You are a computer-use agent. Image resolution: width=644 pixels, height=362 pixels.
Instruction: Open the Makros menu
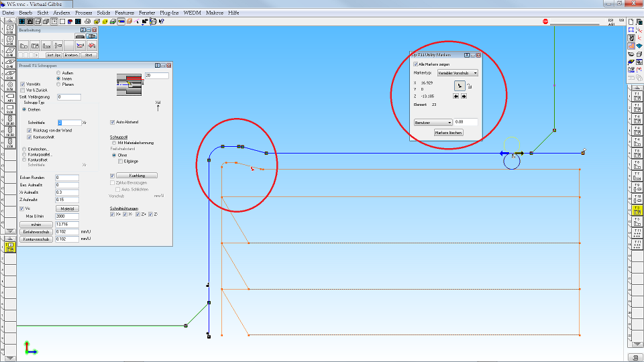[215, 13]
